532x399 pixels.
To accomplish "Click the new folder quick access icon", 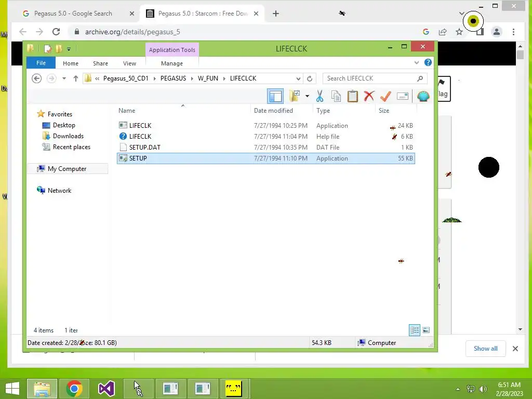I will click(x=59, y=49).
